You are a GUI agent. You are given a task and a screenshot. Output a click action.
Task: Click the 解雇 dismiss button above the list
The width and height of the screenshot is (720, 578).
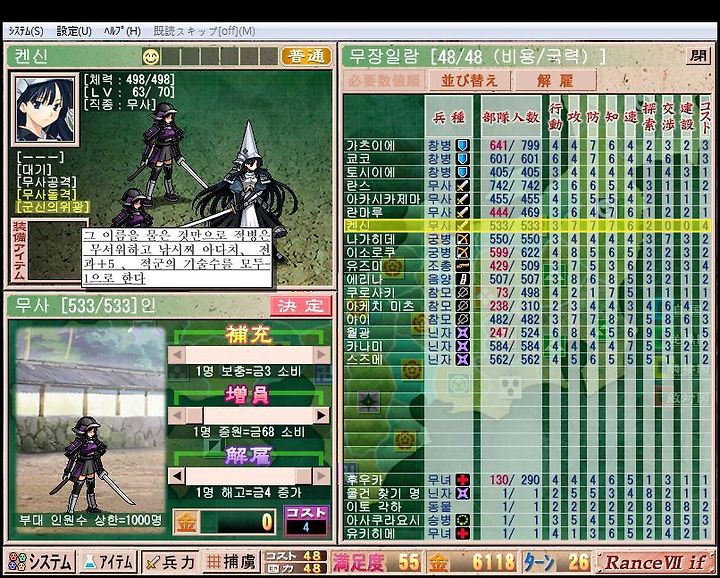tap(555, 81)
